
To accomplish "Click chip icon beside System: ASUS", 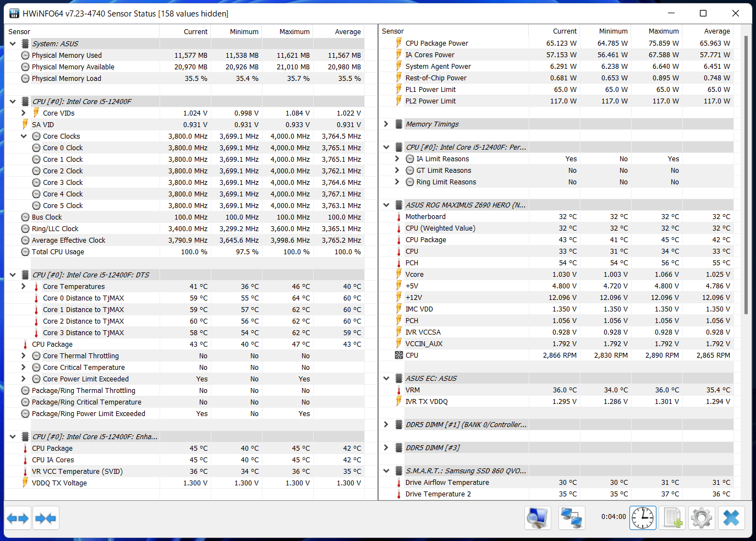I will pyautogui.click(x=25, y=43).
